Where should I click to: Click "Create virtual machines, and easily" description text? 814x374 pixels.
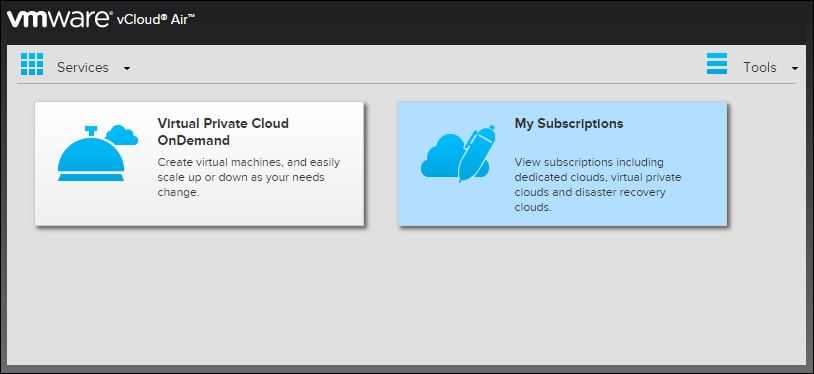click(249, 162)
